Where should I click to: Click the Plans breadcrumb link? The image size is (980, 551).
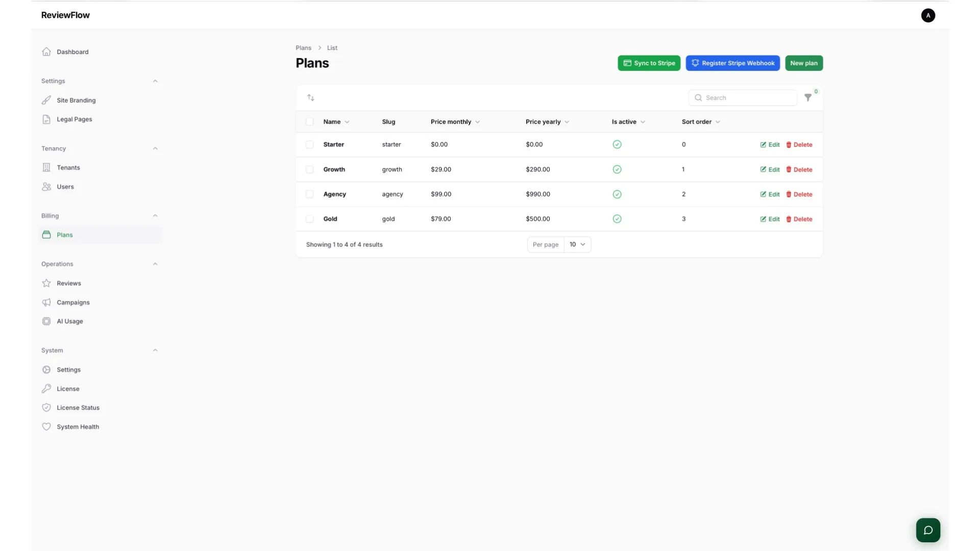(x=303, y=47)
